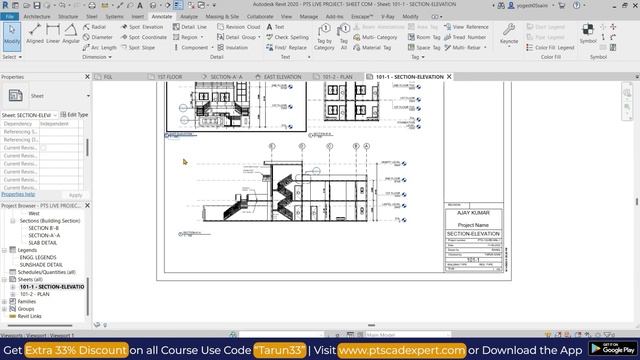Click the Apply button in Properties

click(x=76, y=195)
